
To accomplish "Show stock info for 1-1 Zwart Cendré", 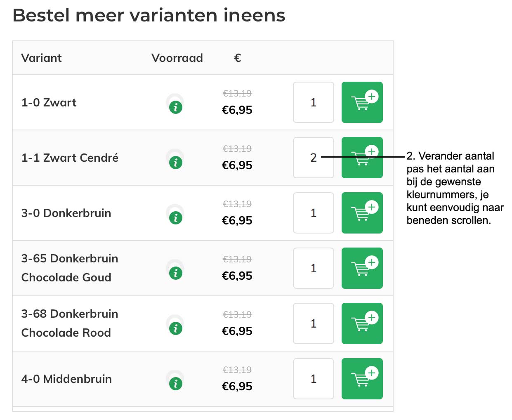I will [176, 163].
